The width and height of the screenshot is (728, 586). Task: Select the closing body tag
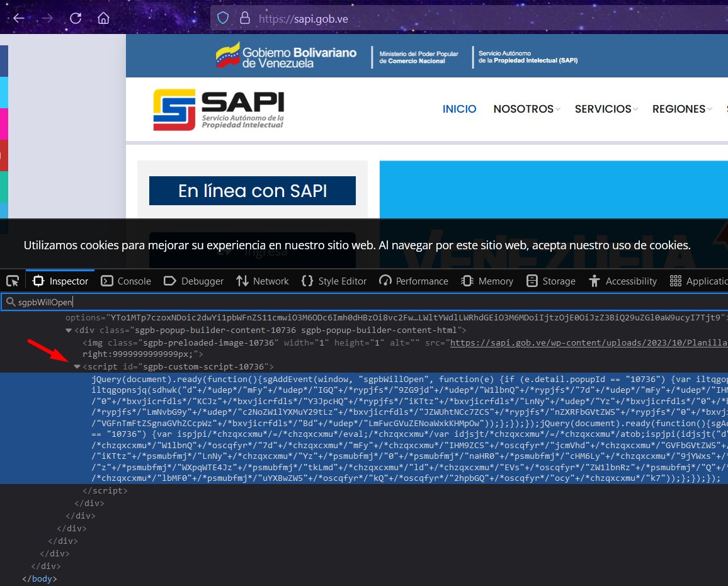40,578
